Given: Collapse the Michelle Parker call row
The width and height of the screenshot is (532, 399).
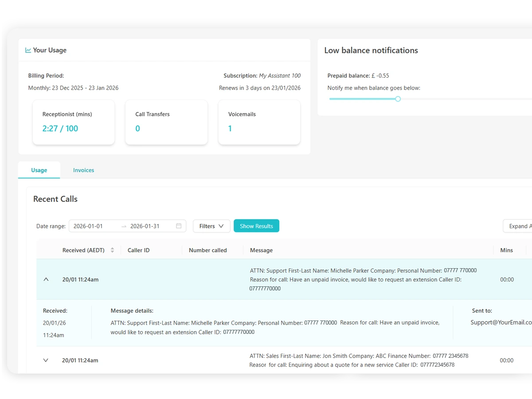Looking at the screenshot, I should coord(46,279).
